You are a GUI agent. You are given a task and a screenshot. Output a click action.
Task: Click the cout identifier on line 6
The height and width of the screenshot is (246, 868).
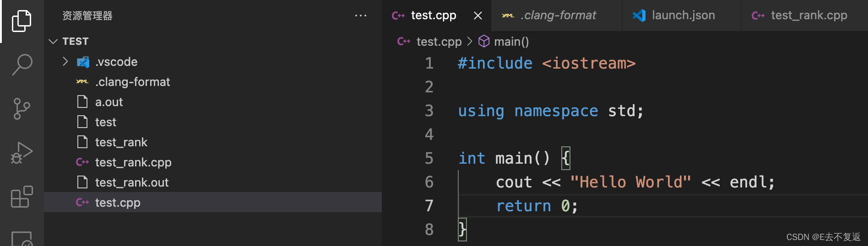(x=514, y=182)
